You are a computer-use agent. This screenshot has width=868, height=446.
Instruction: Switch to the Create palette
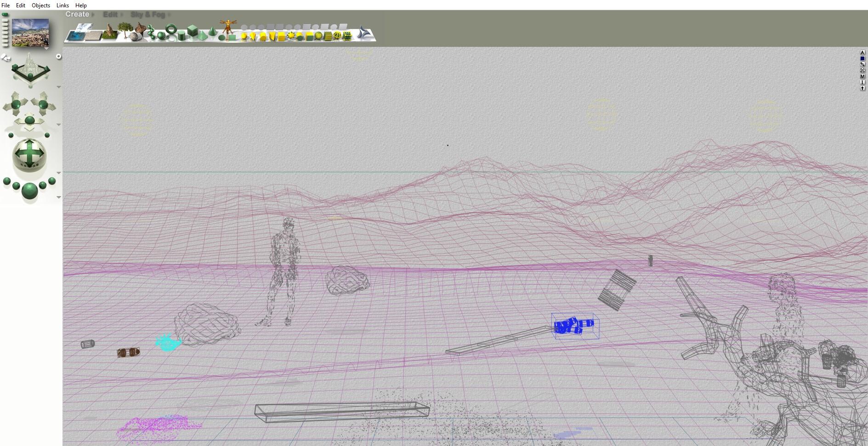click(77, 14)
